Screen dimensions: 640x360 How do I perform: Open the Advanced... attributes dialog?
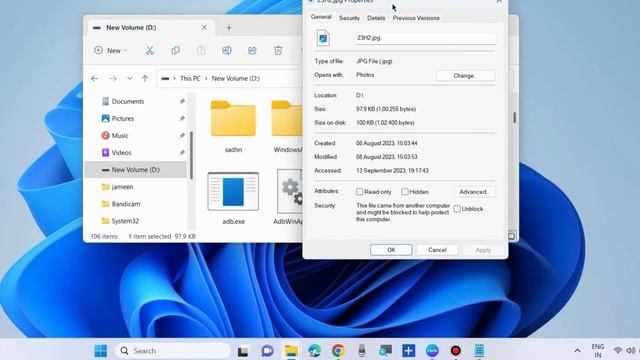pyautogui.click(x=474, y=192)
